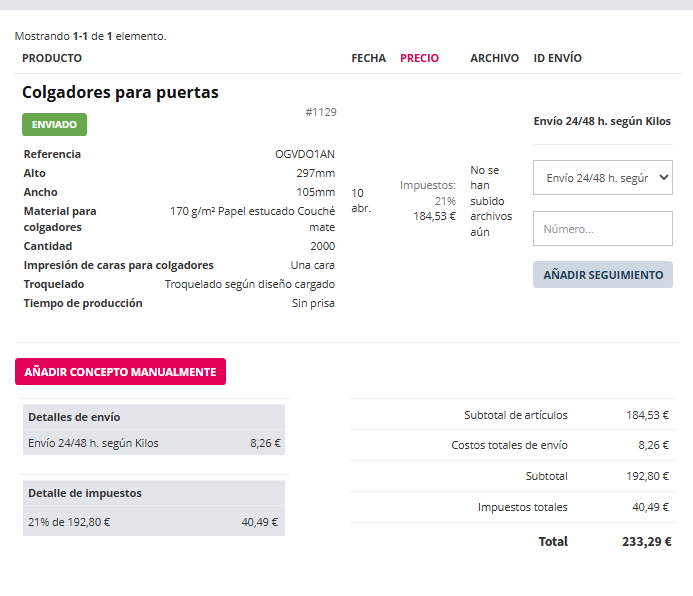Sort by the Precio column header

(419, 58)
